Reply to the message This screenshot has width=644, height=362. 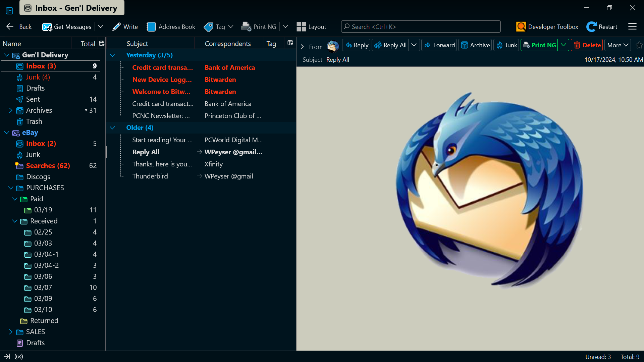tap(356, 45)
